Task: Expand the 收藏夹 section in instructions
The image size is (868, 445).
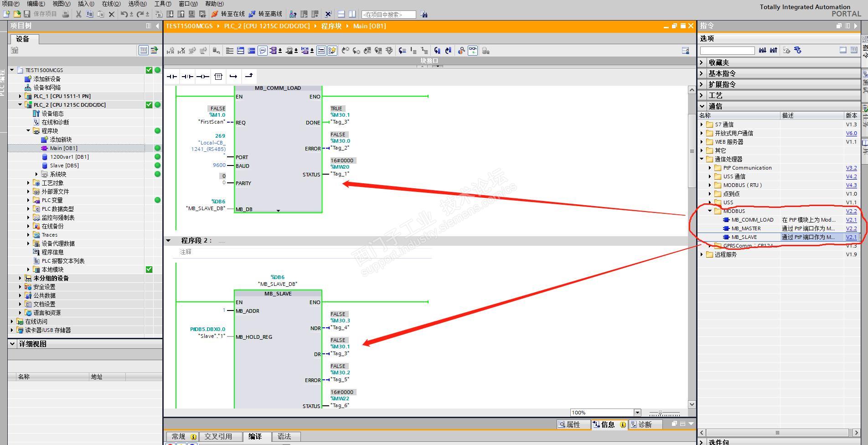Action: pyautogui.click(x=702, y=62)
